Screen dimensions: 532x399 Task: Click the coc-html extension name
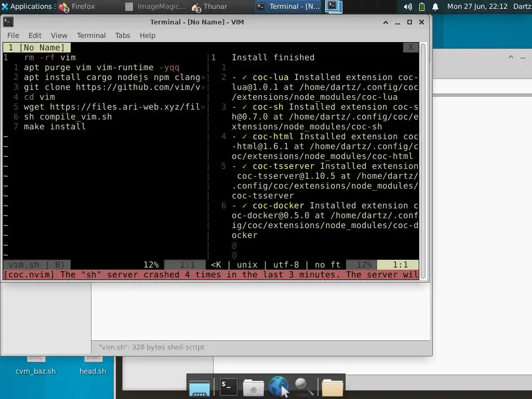[x=273, y=136]
